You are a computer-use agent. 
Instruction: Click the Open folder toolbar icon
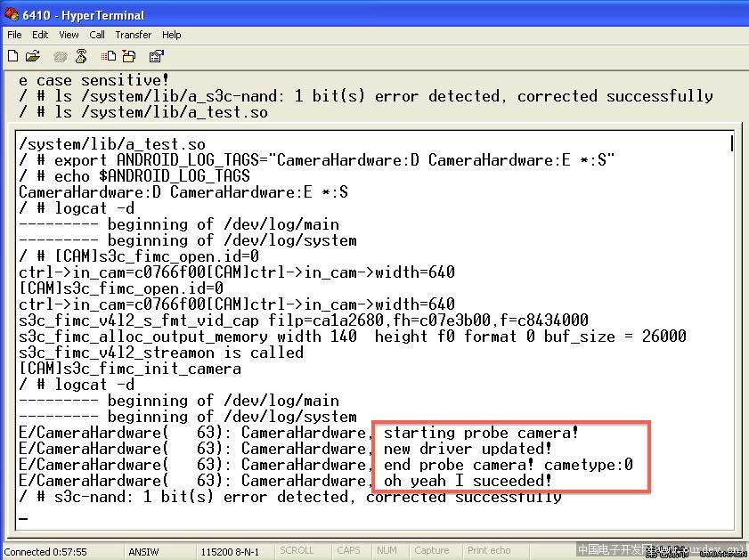[33, 56]
